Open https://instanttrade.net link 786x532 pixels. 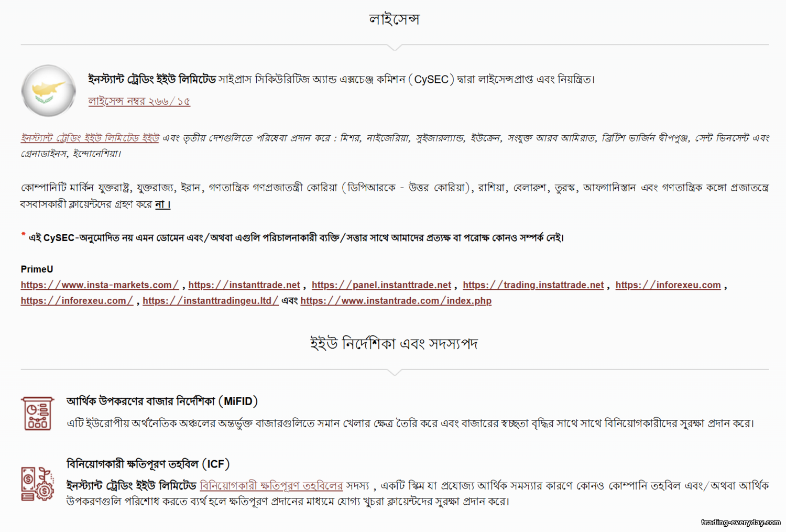(x=244, y=285)
